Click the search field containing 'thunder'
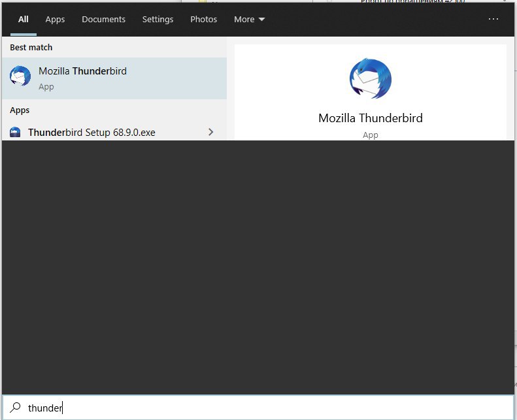 coord(258,408)
